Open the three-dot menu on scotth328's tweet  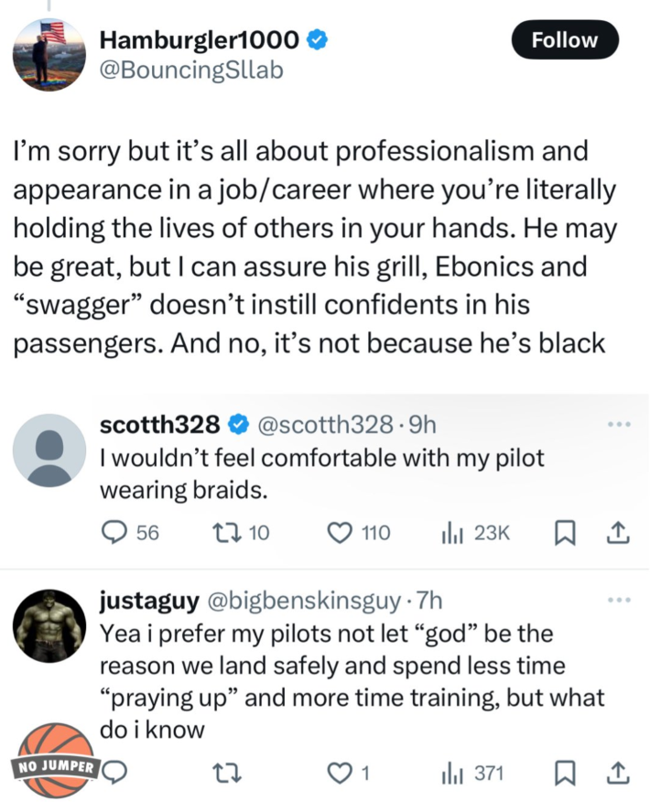[x=619, y=423]
